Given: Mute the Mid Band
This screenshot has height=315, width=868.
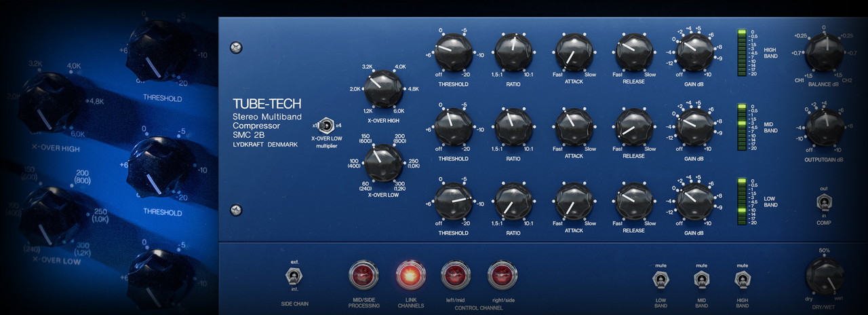Looking at the screenshot, I should click(x=701, y=279).
